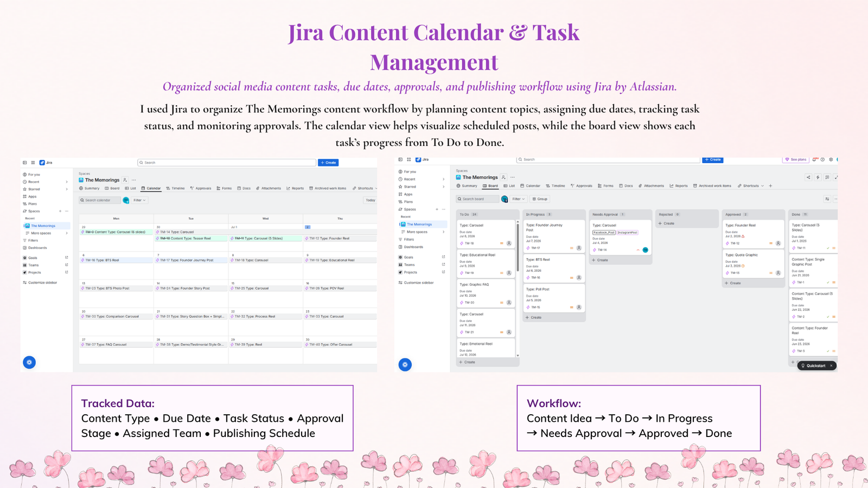Open Dashboards in the Board window sidebar
This screenshot has width=868, height=488.
411,247
